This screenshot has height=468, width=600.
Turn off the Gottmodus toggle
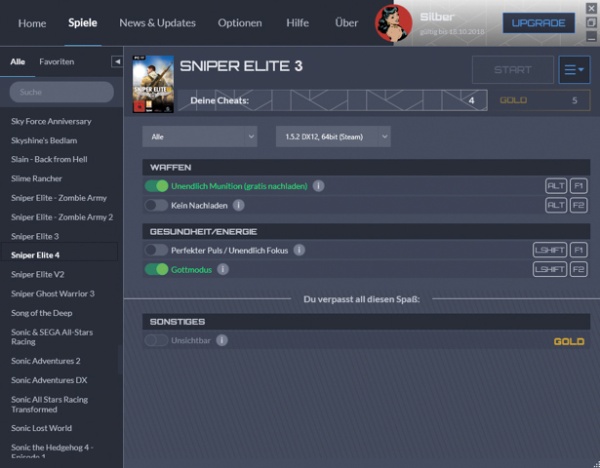pyautogui.click(x=157, y=269)
